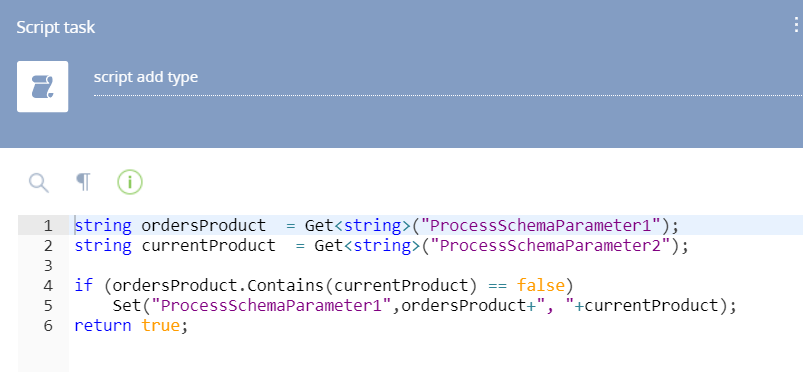
Task: Click line number 6 in the gutter
Action: 48,325
